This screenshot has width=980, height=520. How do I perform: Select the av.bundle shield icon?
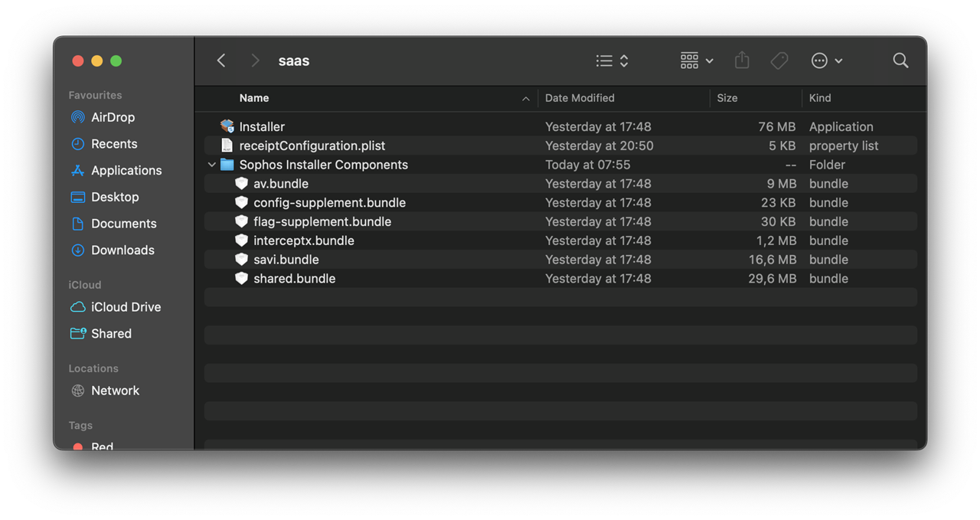pos(241,184)
